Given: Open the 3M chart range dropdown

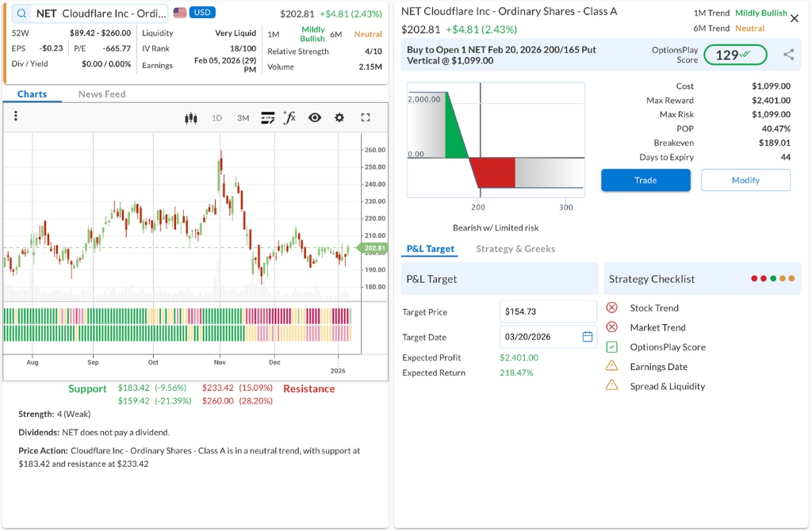Looking at the screenshot, I should pyautogui.click(x=243, y=118).
